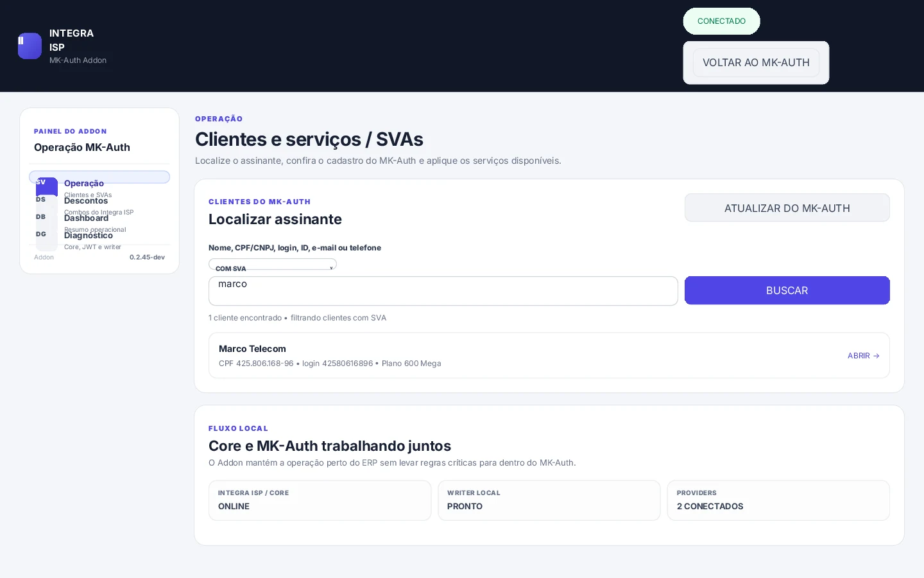Viewport: 924px width, 578px height.
Task: Open the Diagnóstico menu item
Action: tap(89, 235)
